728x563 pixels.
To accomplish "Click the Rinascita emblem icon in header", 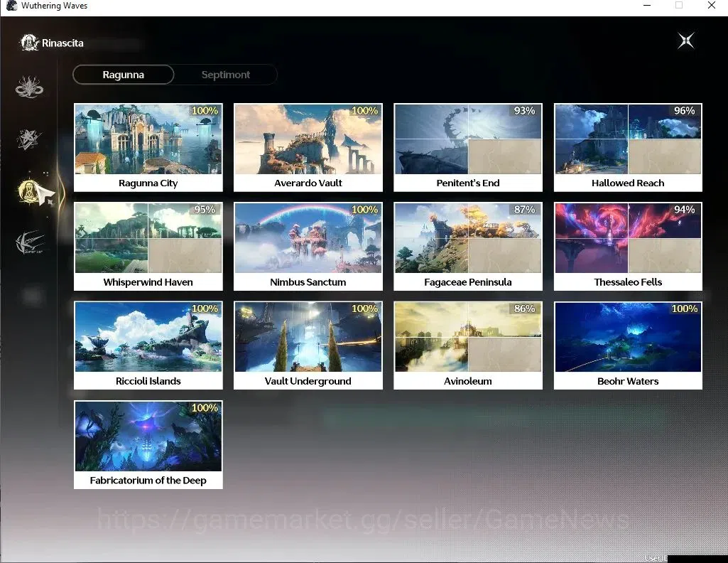I will (x=29, y=43).
